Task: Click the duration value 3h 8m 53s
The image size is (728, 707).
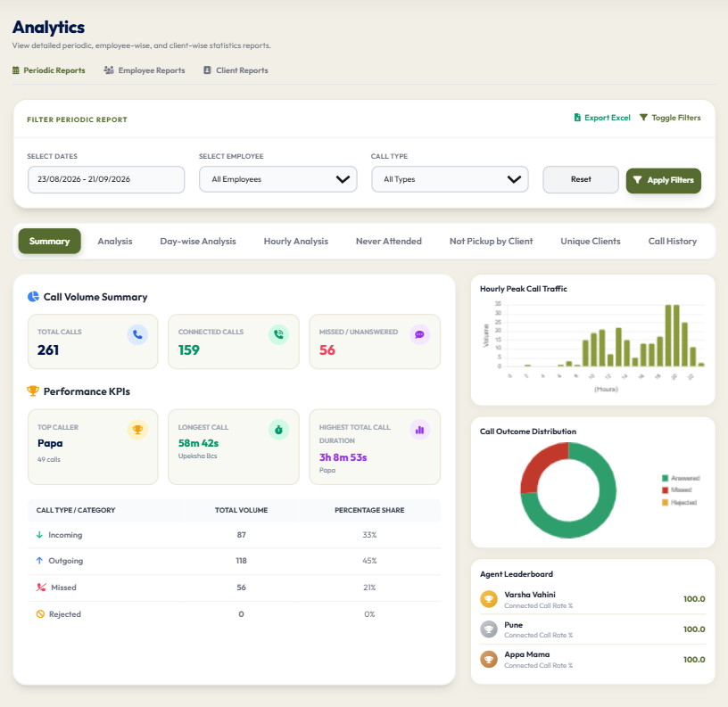Action: tap(343, 457)
